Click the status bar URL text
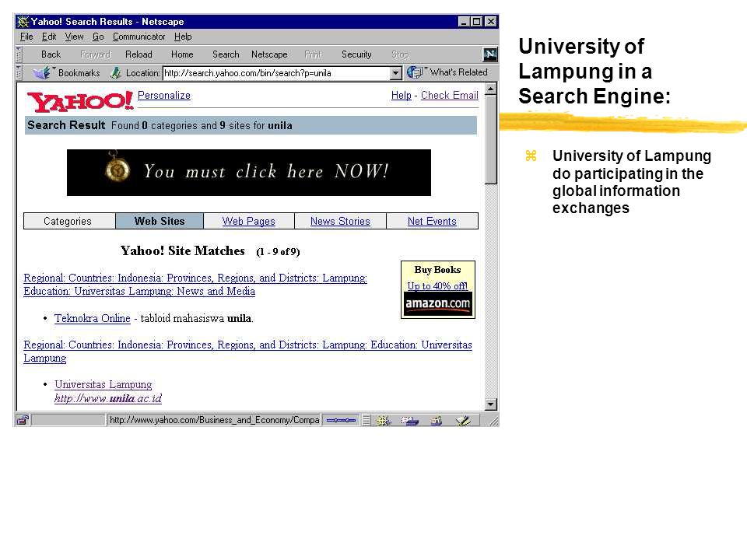Image resolution: width=747 pixels, height=560 pixels. 215,420
